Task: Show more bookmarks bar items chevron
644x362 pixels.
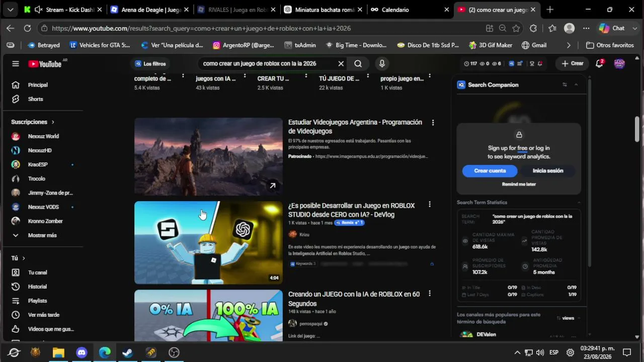Action: [x=569, y=45]
